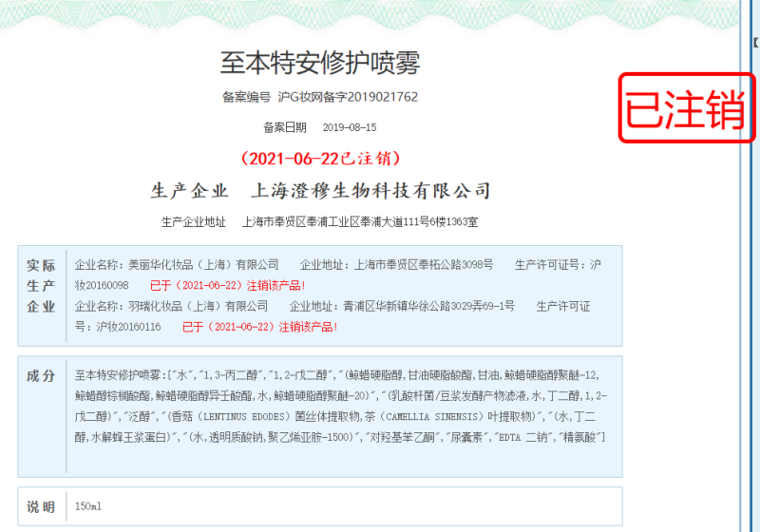Click manufacturer 上海澄穆生物科技有限公司
The height and width of the screenshot is (532, 760).
(370, 191)
